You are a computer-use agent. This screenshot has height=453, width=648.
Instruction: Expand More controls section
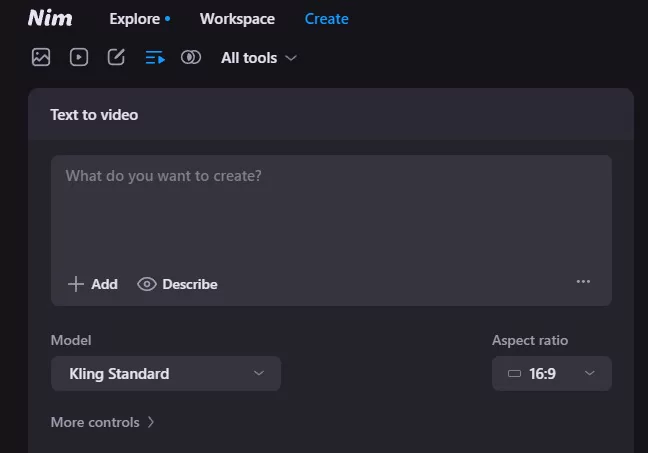[103, 422]
